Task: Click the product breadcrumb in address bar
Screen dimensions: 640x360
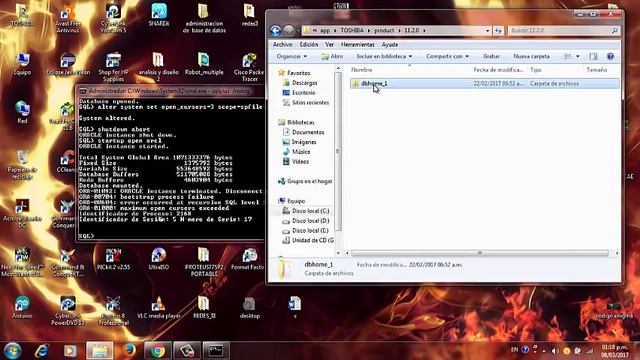Action: [384, 31]
